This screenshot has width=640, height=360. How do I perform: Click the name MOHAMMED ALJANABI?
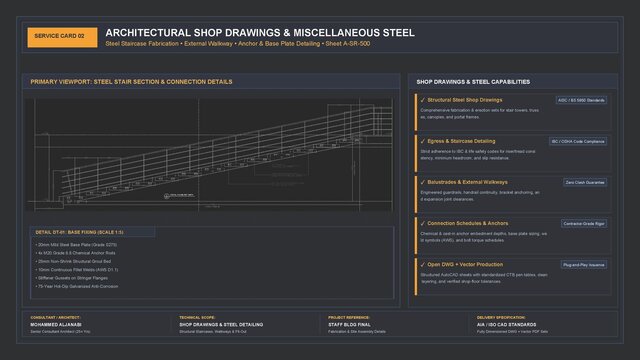(x=56, y=325)
